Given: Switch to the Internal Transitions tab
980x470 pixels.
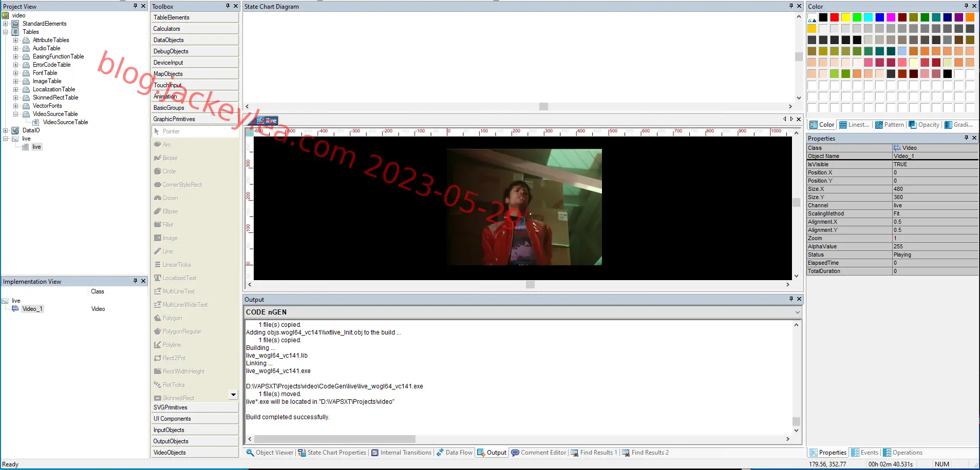Looking at the screenshot, I should (x=401, y=453).
